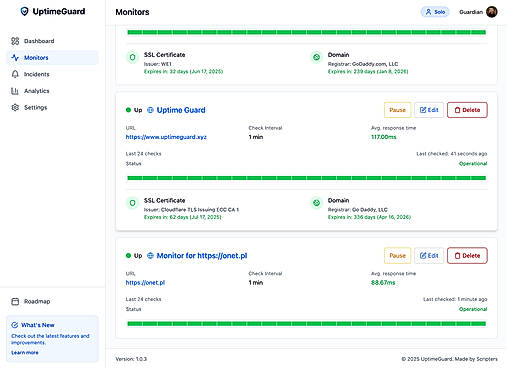
Task: Open Settings from sidebar
Action: pyautogui.click(x=53, y=108)
